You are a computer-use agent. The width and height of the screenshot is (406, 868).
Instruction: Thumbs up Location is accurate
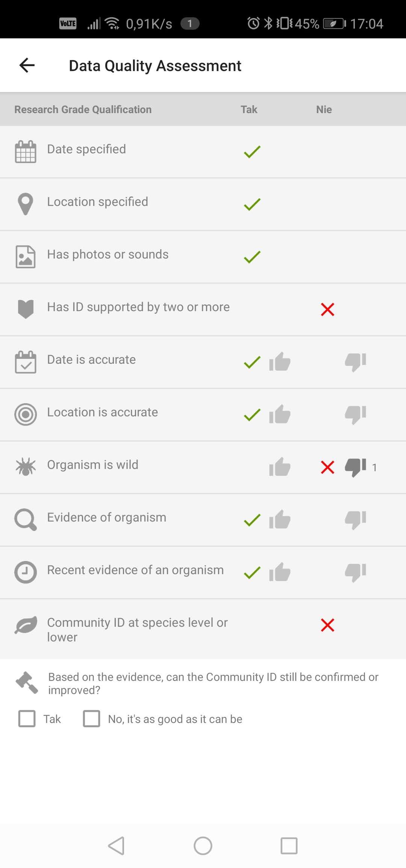[x=280, y=414]
